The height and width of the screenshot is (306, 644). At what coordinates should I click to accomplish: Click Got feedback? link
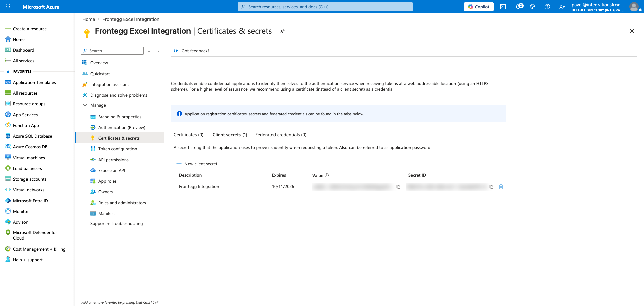pos(192,51)
